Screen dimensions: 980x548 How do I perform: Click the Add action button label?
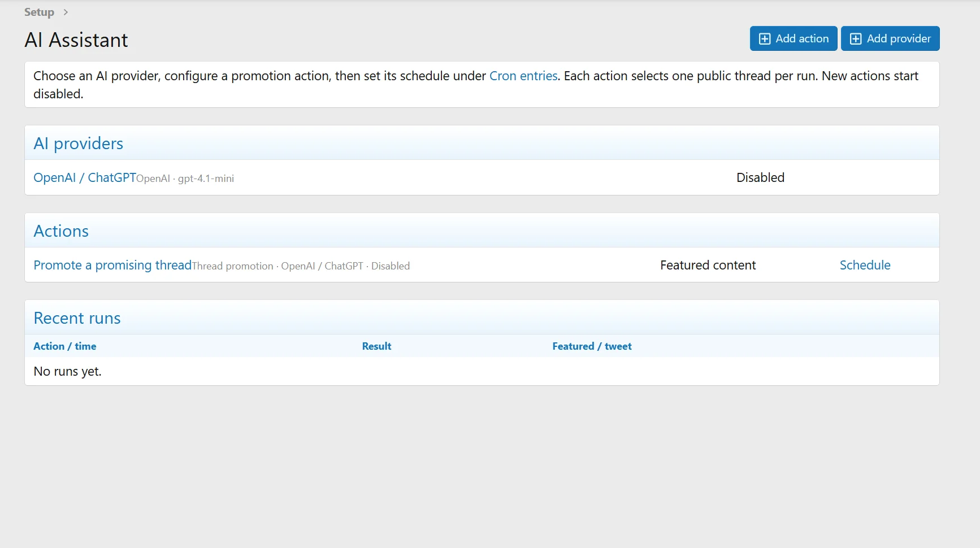point(802,39)
